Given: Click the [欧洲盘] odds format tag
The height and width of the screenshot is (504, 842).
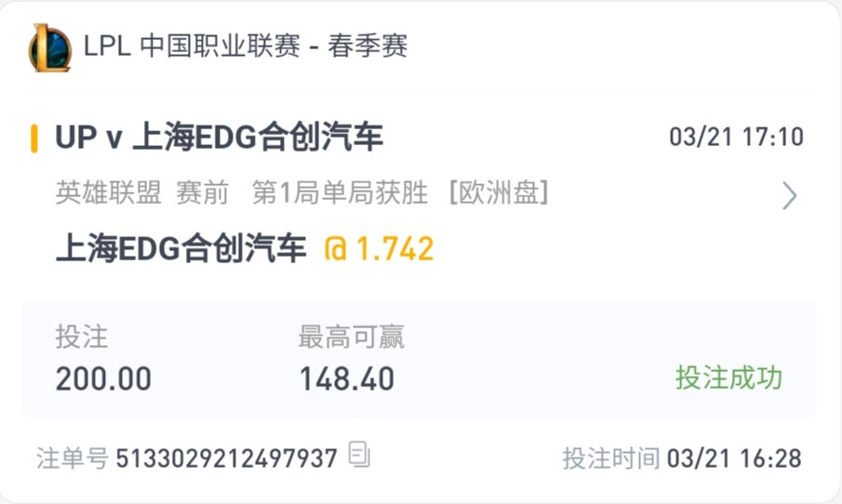Looking at the screenshot, I should point(499,192).
